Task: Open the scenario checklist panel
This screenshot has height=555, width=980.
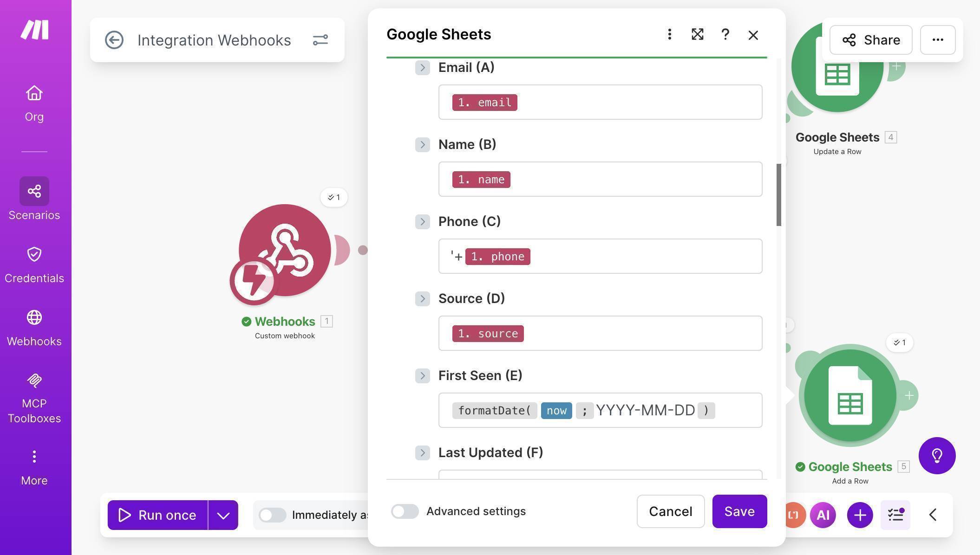Action: [895, 515]
